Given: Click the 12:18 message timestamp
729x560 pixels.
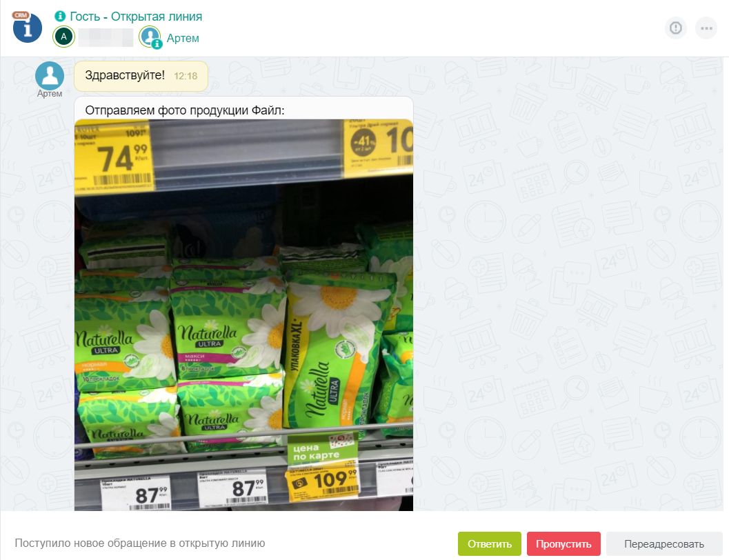Looking at the screenshot, I should coord(186,77).
